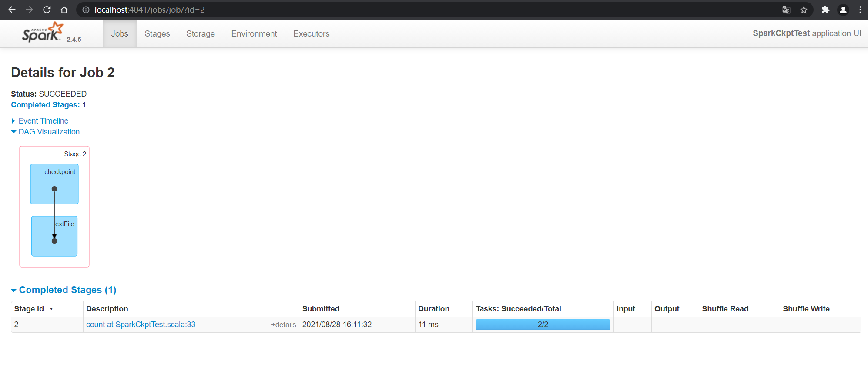Open the Executors tab
The width and height of the screenshot is (868, 368).
point(312,33)
